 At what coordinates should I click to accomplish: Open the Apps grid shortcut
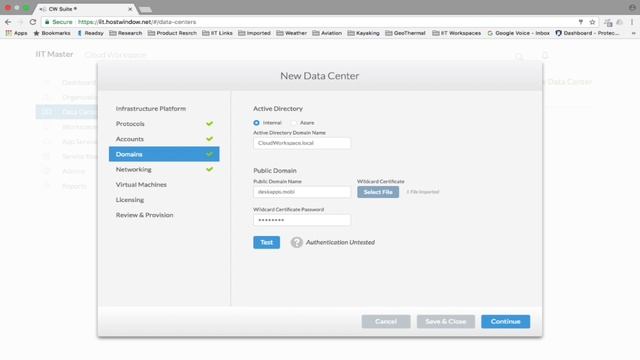16,33
